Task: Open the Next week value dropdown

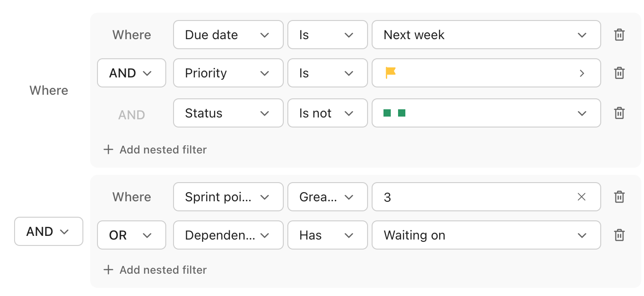Action: pos(486,35)
